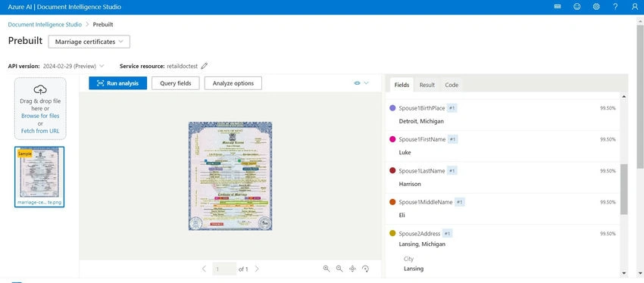Open the keyboard shortcuts icon in header
The height and width of the screenshot is (283, 644).
[558, 7]
